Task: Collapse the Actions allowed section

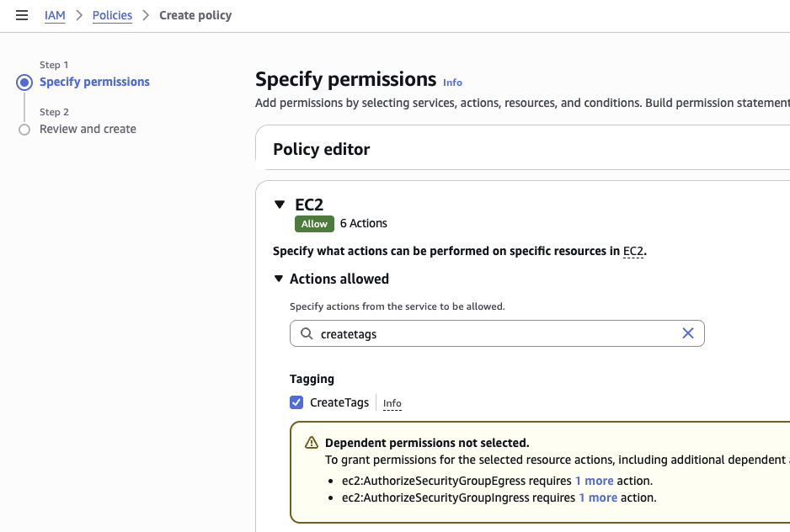Action: click(x=279, y=279)
